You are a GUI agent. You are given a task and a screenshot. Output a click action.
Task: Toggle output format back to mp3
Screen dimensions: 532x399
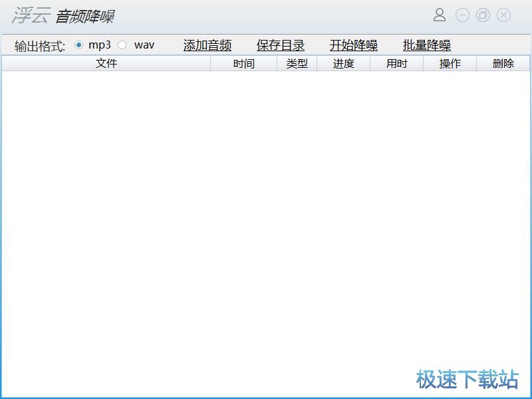78,45
